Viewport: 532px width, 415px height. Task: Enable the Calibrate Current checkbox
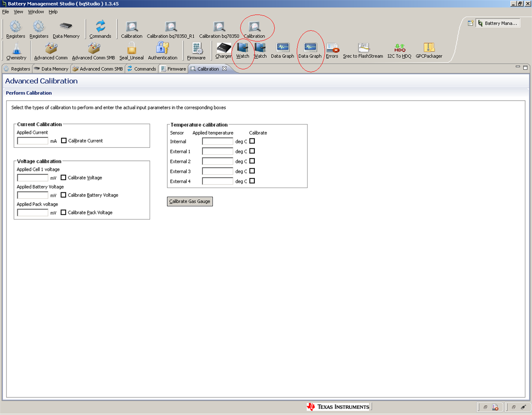(64, 140)
